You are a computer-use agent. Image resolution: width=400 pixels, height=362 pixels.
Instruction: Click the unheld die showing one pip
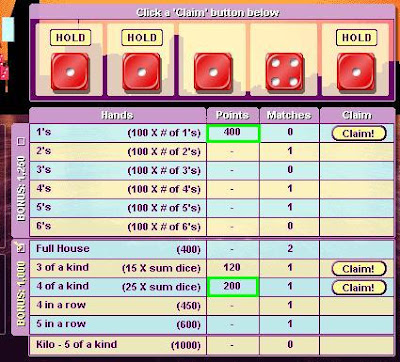click(x=213, y=72)
